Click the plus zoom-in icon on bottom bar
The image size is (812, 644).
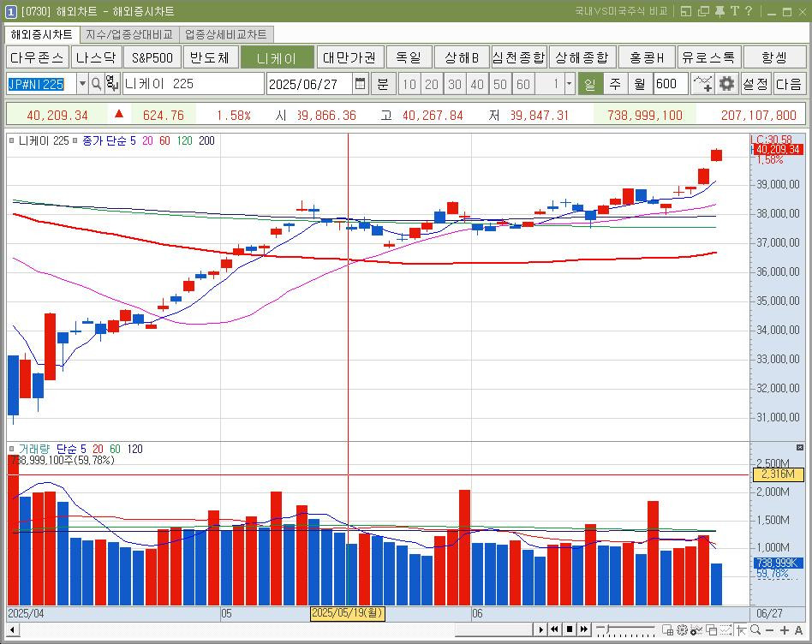tap(785, 630)
